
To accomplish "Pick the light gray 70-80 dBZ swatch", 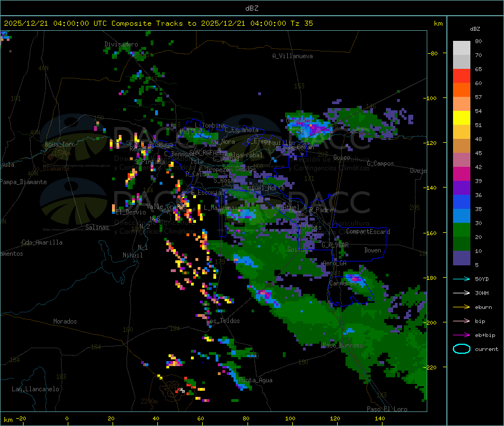I will click(x=461, y=48).
